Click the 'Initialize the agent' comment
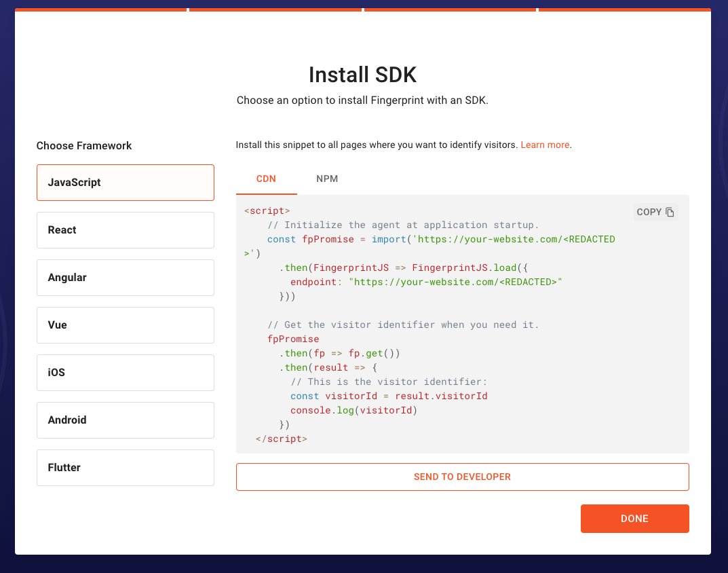This screenshot has height=573, width=728. click(403, 225)
